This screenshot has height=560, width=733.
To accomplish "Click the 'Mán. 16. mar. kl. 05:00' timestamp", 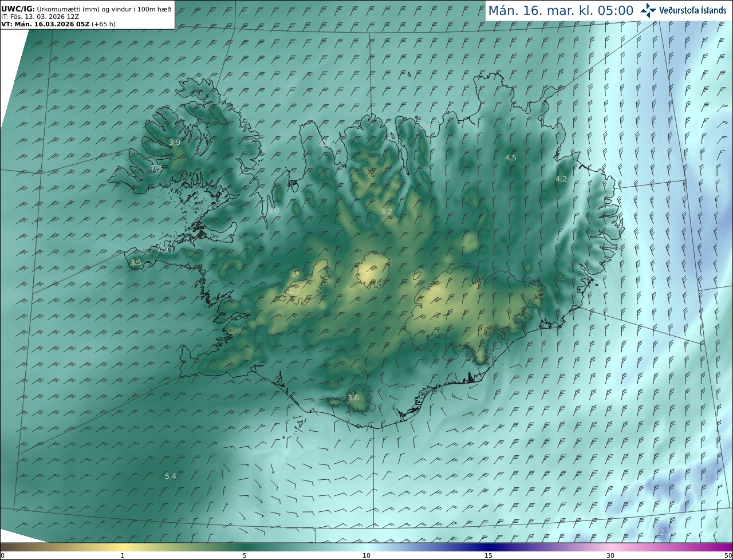I will click(561, 10).
